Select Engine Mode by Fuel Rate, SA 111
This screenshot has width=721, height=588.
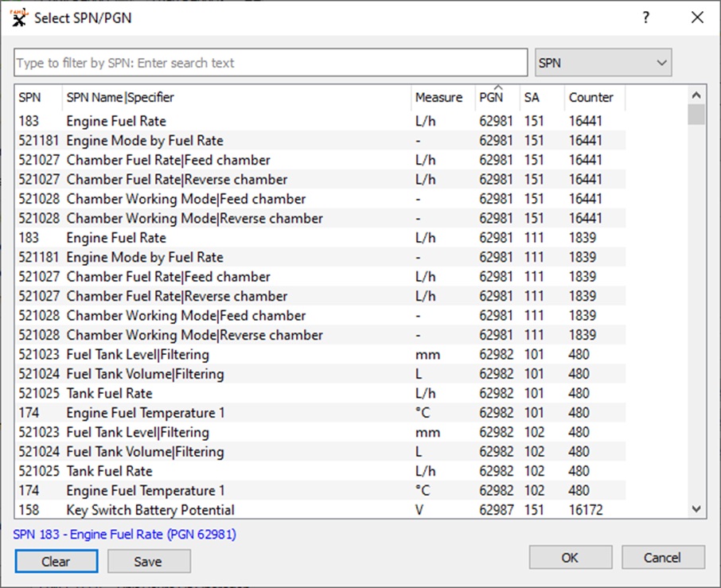tap(321, 257)
